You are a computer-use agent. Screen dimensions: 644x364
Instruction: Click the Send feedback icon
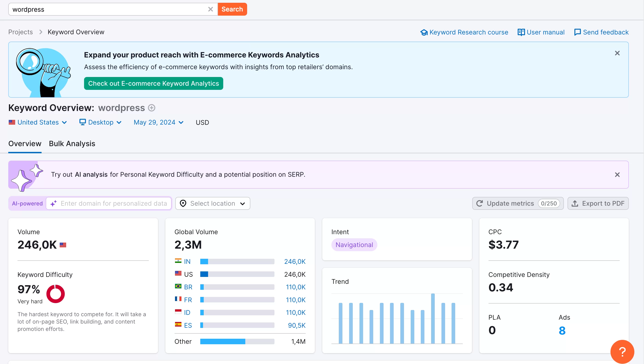[x=578, y=32]
